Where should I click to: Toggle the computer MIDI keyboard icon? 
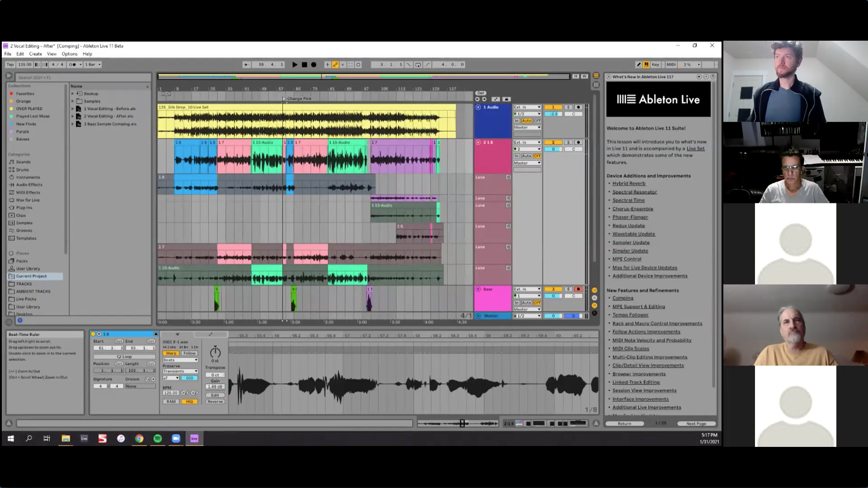click(x=646, y=65)
